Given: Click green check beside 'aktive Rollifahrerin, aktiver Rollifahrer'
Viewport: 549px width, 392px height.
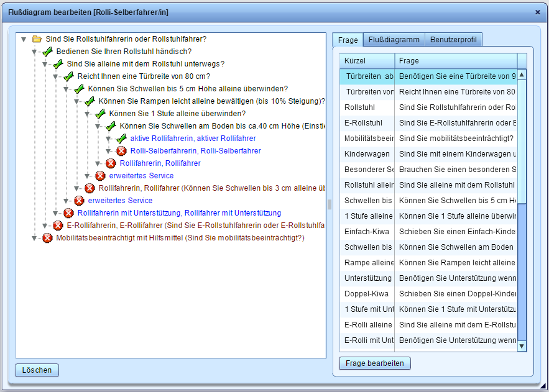Looking at the screenshot, I should coord(121,139).
